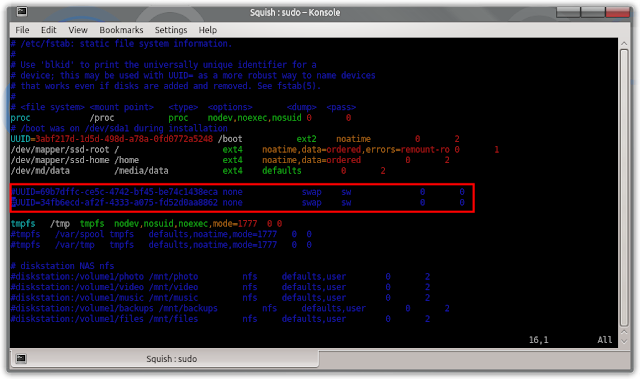Open the Settings menu

tap(171, 30)
